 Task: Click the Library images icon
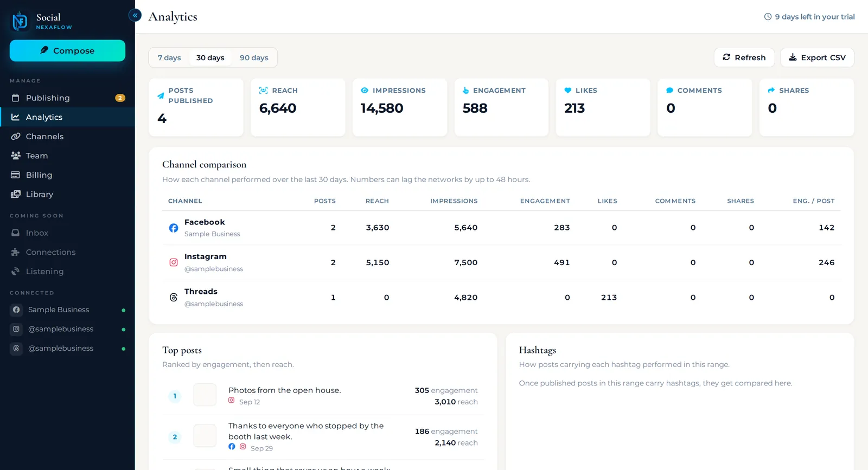(16, 194)
